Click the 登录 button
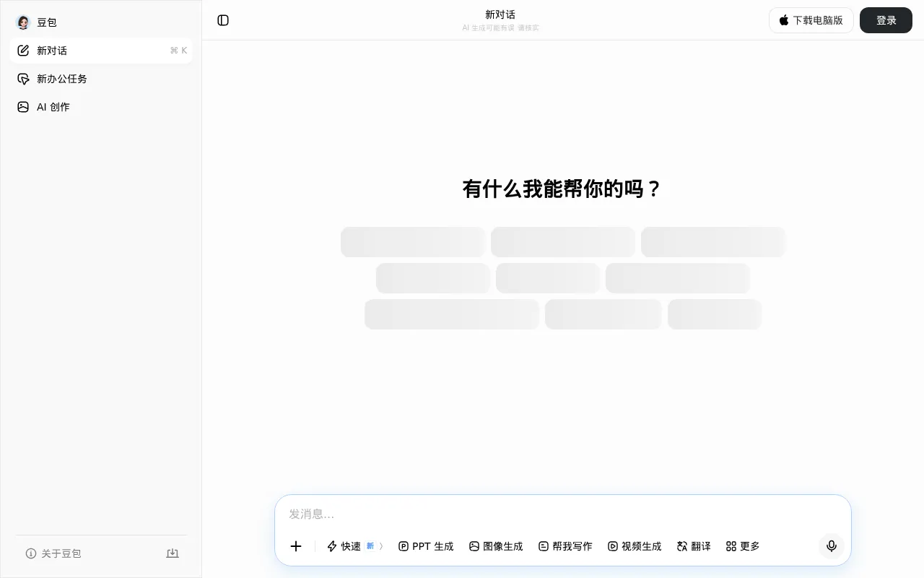Image resolution: width=924 pixels, height=578 pixels. pos(886,20)
